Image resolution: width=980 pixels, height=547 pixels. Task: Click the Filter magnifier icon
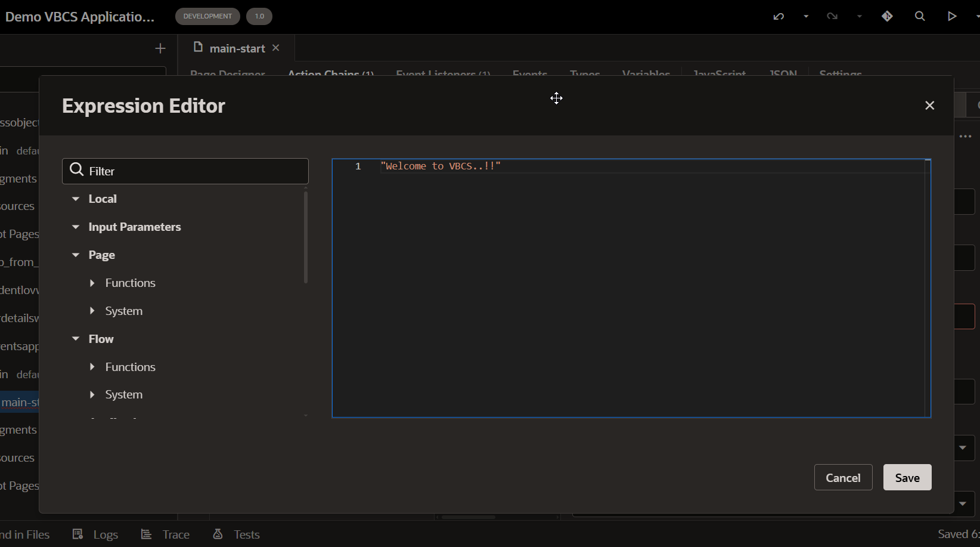(x=76, y=171)
